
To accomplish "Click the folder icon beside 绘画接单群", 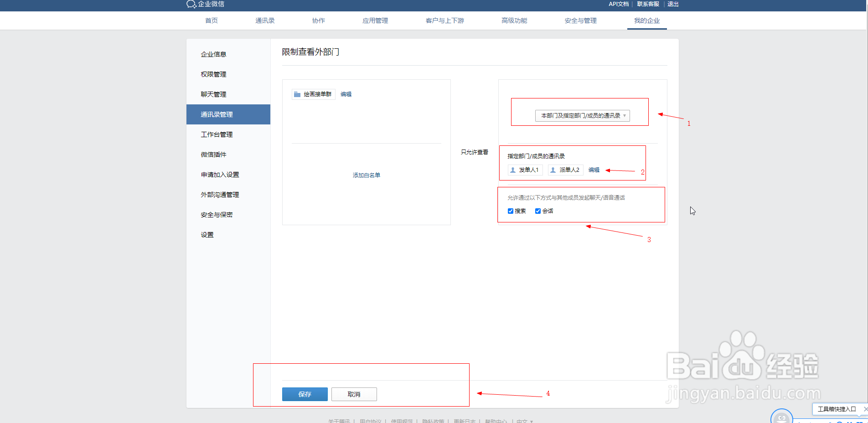I will coord(296,94).
